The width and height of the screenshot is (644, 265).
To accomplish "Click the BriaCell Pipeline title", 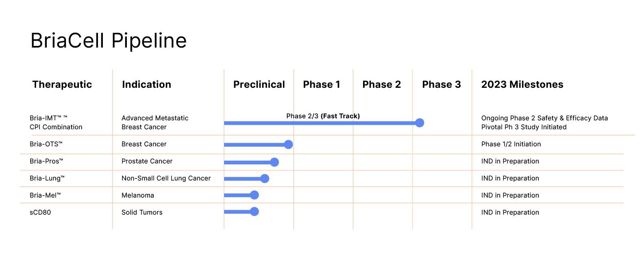I will 109,41.
